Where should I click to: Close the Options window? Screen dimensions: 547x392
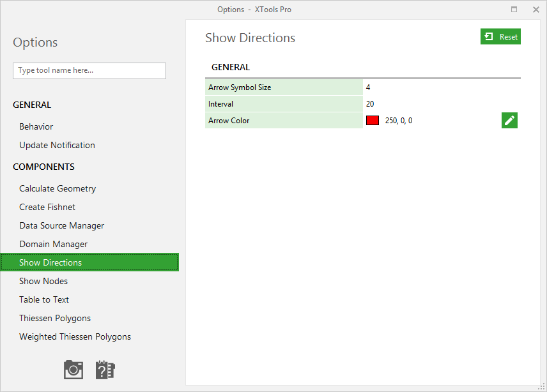click(536, 10)
